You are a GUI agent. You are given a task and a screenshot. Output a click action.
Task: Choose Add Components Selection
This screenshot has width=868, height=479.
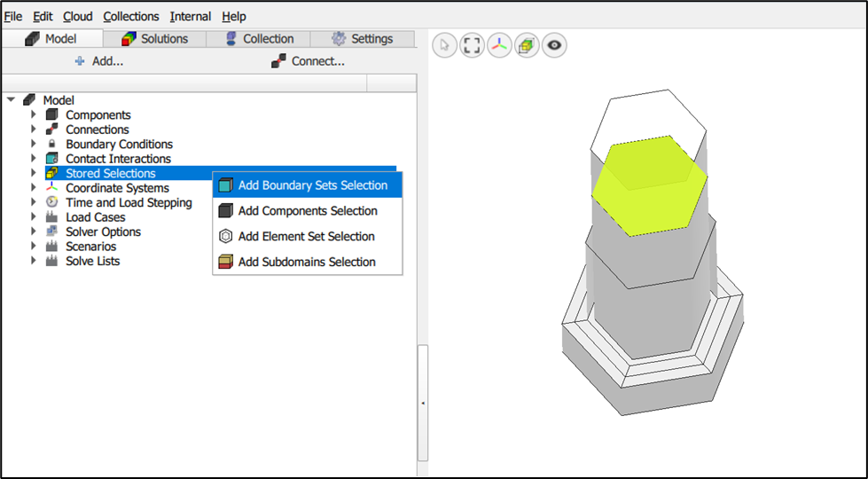click(308, 211)
